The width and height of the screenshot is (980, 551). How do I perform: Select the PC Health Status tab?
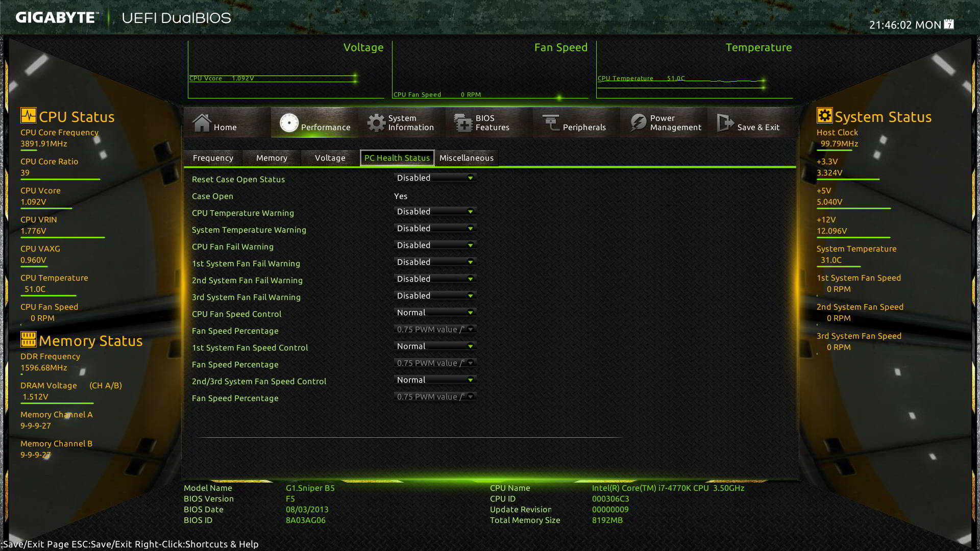pyautogui.click(x=397, y=158)
